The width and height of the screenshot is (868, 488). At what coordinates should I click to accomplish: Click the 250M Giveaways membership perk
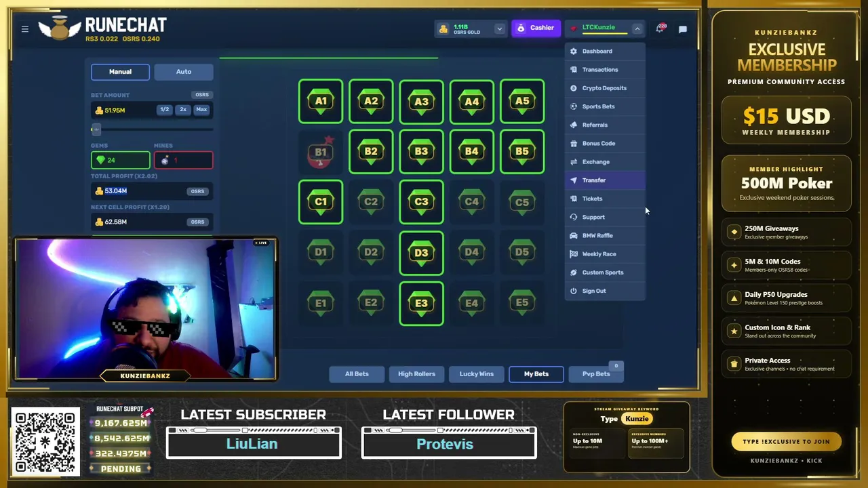click(787, 232)
